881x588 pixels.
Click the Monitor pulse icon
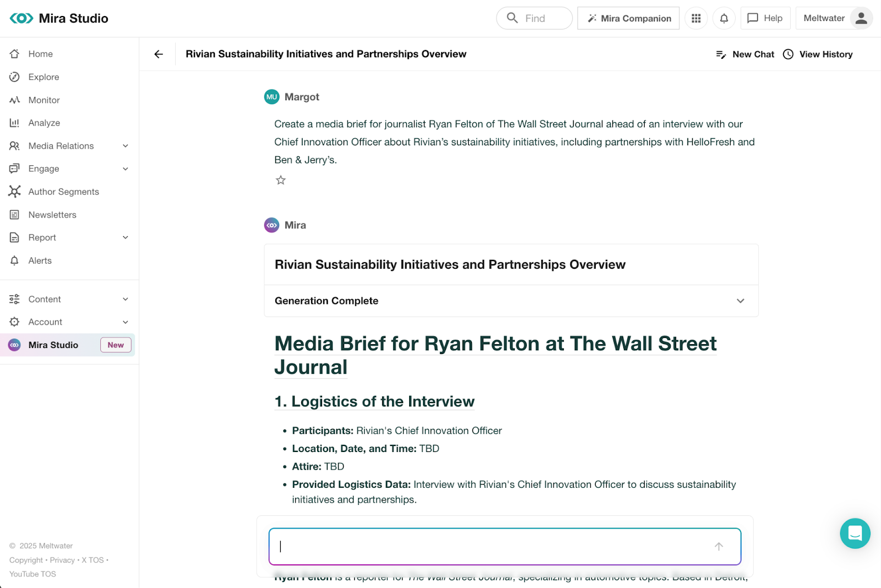(15, 100)
